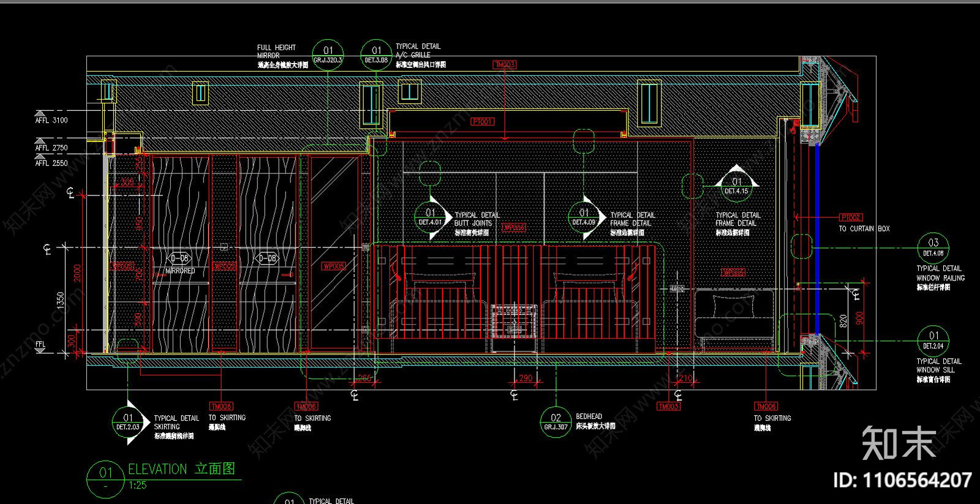Click the 知末 logo
Screen dimensions: 980x504
898,443
